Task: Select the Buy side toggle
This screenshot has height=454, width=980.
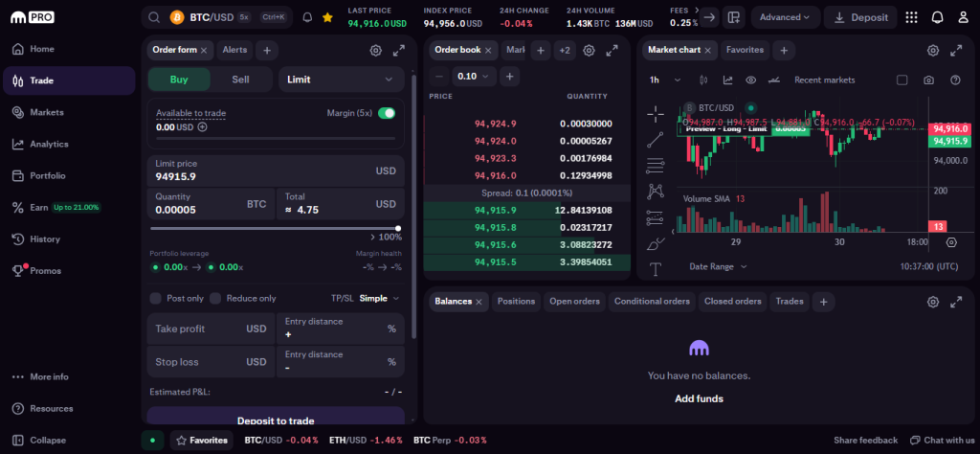Action: tap(179, 79)
